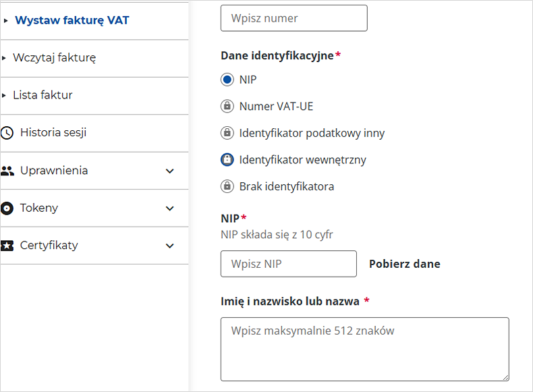The height and width of the screenshot is (392, 533).
Task: Go to Lista faktur
Action: click(43, 95)
